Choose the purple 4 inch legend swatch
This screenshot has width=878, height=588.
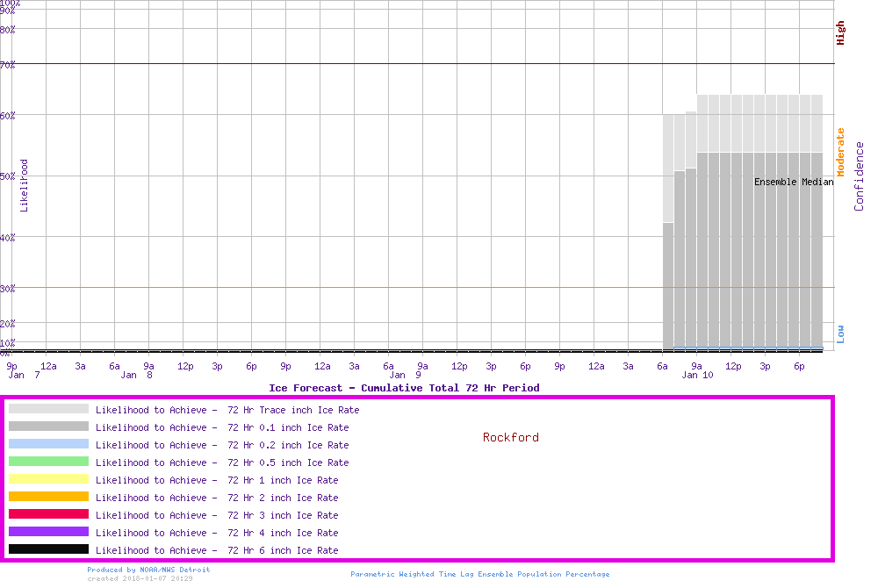48,532
